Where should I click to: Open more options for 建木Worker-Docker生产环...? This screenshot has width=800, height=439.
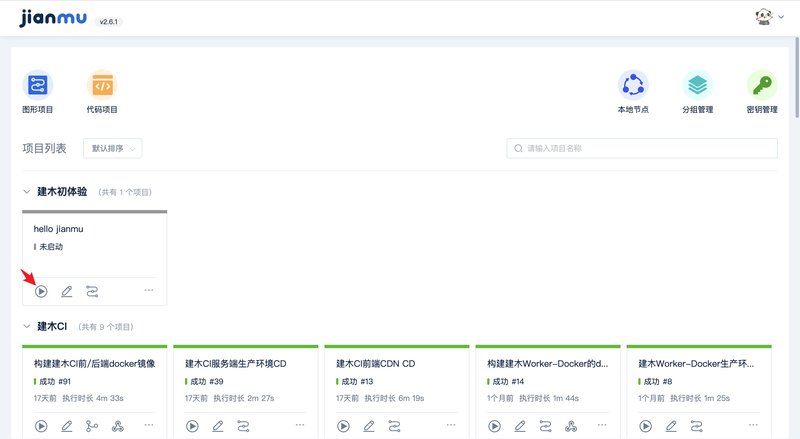[753, 425]
